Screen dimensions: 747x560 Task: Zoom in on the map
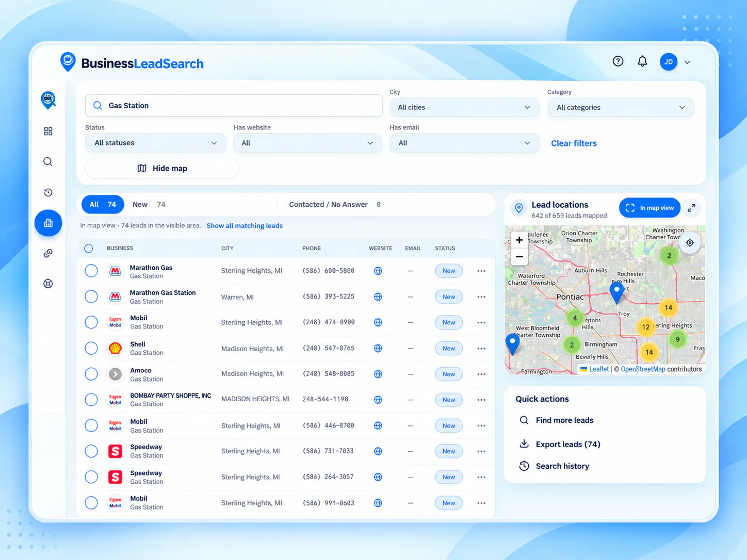(519, 240)
